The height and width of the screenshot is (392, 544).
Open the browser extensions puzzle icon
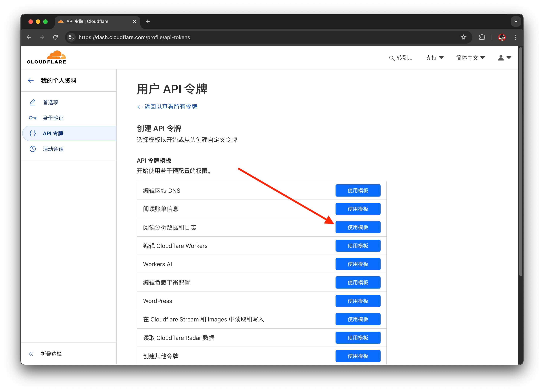(482, 38)
